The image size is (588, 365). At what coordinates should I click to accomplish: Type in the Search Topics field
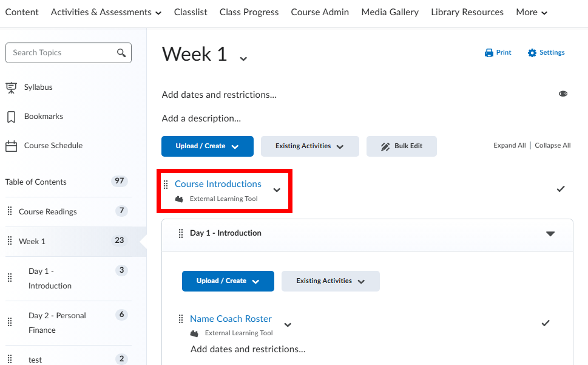61,53
